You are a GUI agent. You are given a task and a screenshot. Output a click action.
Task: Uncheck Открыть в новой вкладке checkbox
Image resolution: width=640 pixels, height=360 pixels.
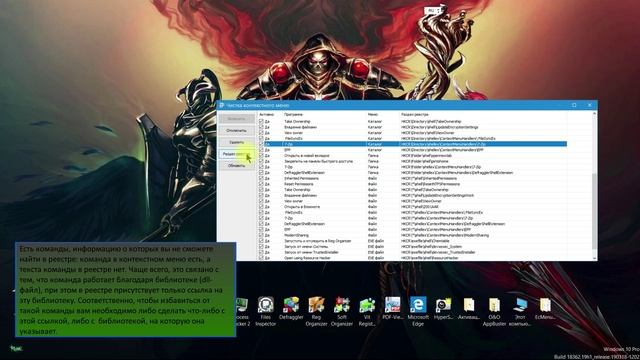261,156
